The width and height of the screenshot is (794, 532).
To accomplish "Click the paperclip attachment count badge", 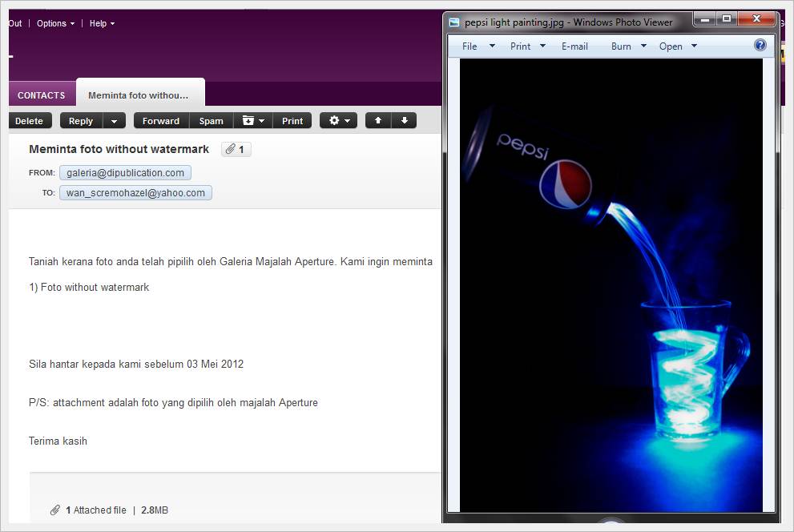I will point(236,149).
